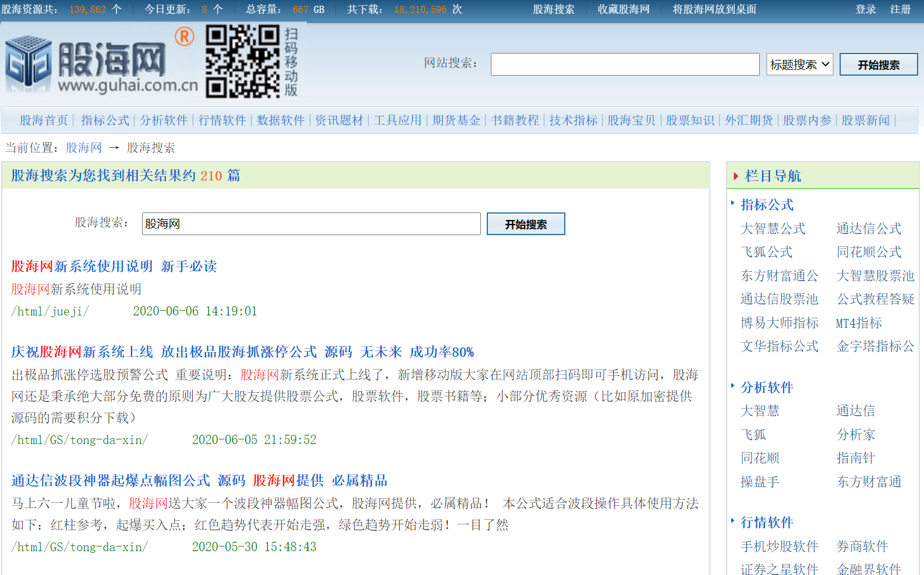Viewport: 924px width, 575px height.
Task: Open 东方财富通 under 分析软件
Action: point(869,482)
